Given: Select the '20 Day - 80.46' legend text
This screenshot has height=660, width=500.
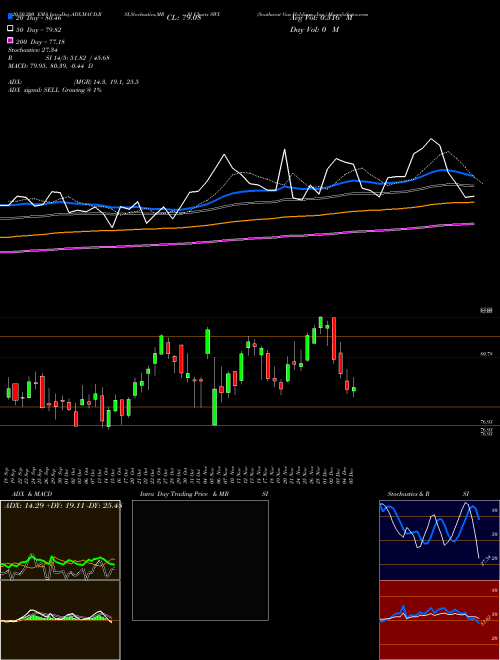Looking at the screenshot, I should [39, 18].
